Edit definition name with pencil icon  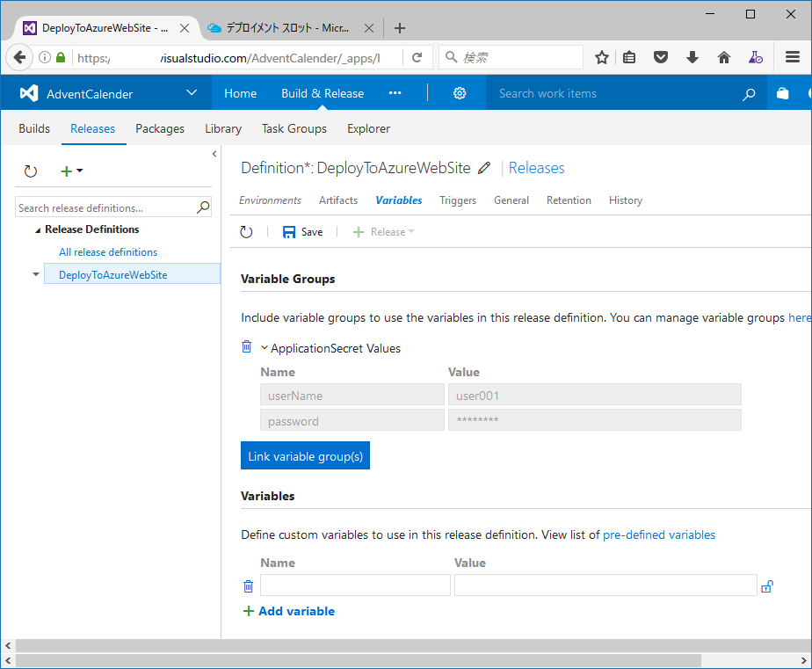tap(484, 168)
